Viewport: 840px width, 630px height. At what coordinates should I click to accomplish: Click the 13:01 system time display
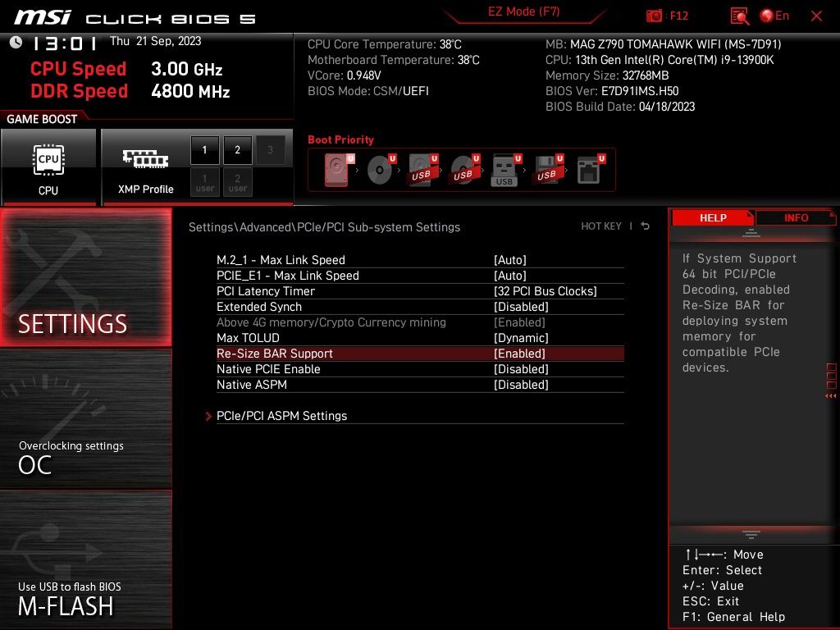click(x=64, y=43)
